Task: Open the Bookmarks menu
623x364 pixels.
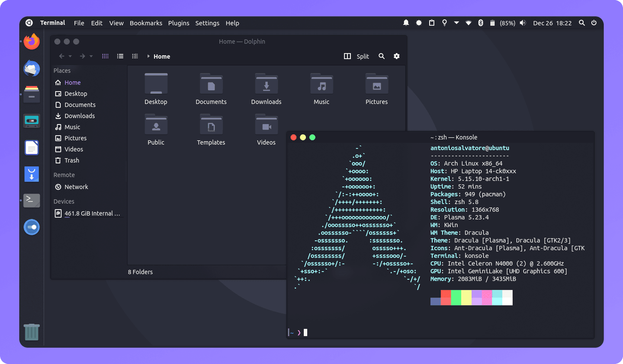Action: pos(146,23)
